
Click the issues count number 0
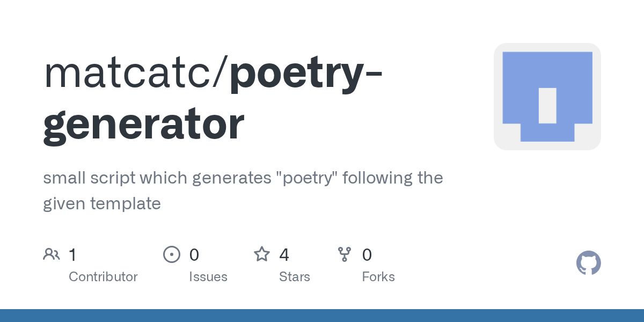coord(194,254)
